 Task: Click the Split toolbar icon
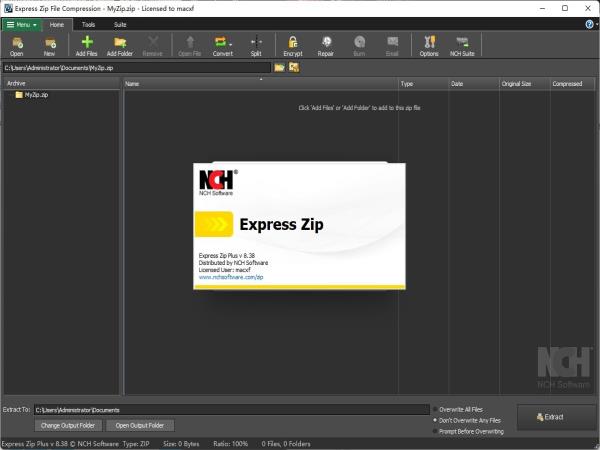coord(256,46)
